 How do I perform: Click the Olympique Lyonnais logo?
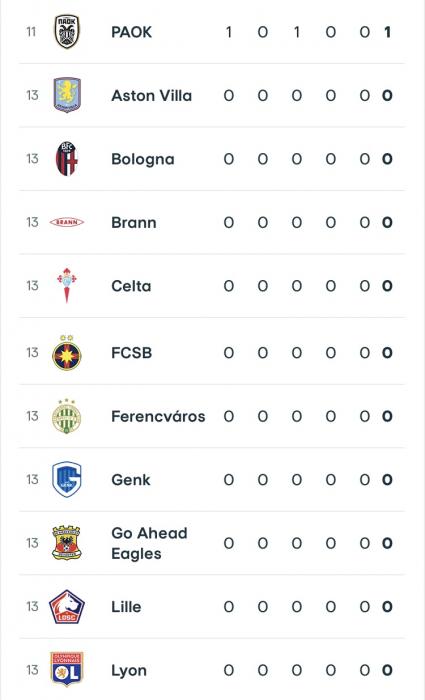pos(67,670)
